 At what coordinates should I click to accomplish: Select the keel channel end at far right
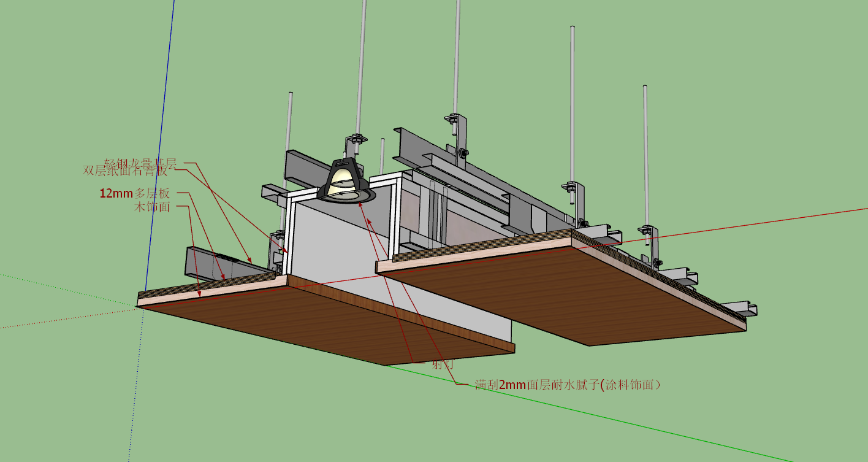742,308
